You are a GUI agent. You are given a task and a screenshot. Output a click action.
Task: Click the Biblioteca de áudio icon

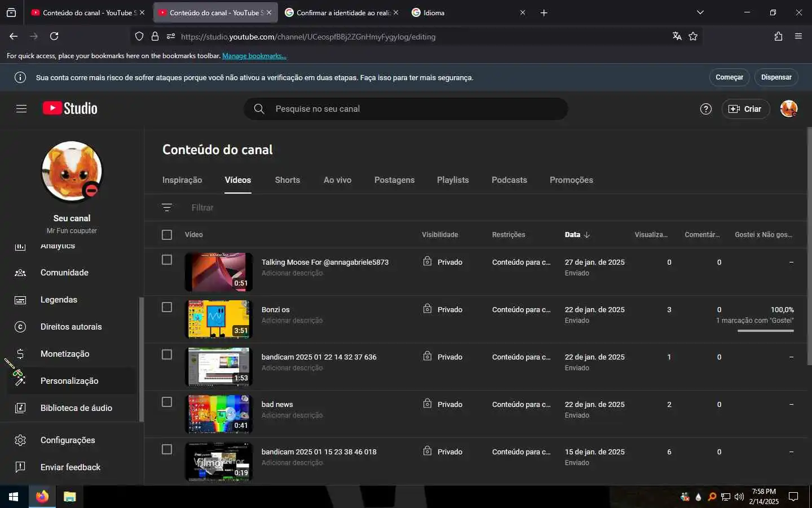pos(20,408)
